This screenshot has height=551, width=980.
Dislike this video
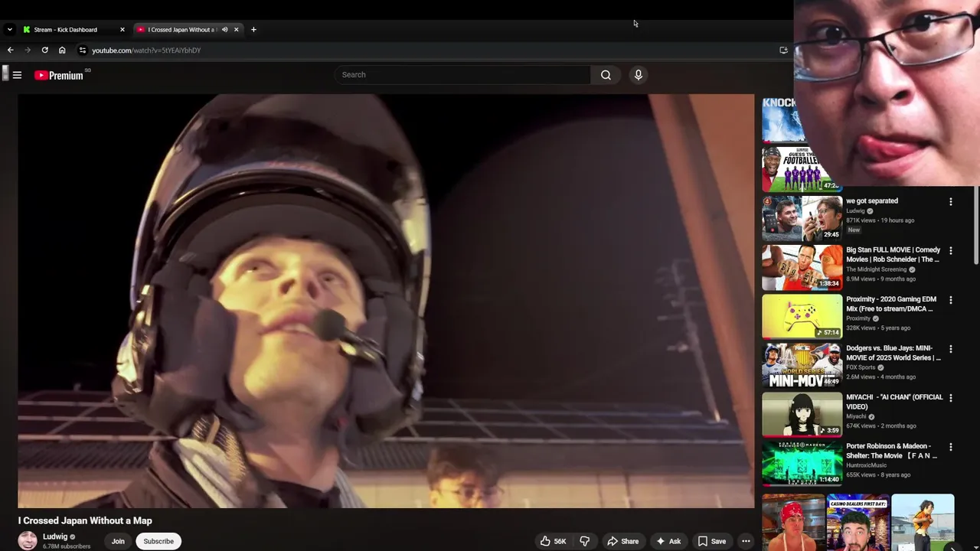tap(585, 541)
